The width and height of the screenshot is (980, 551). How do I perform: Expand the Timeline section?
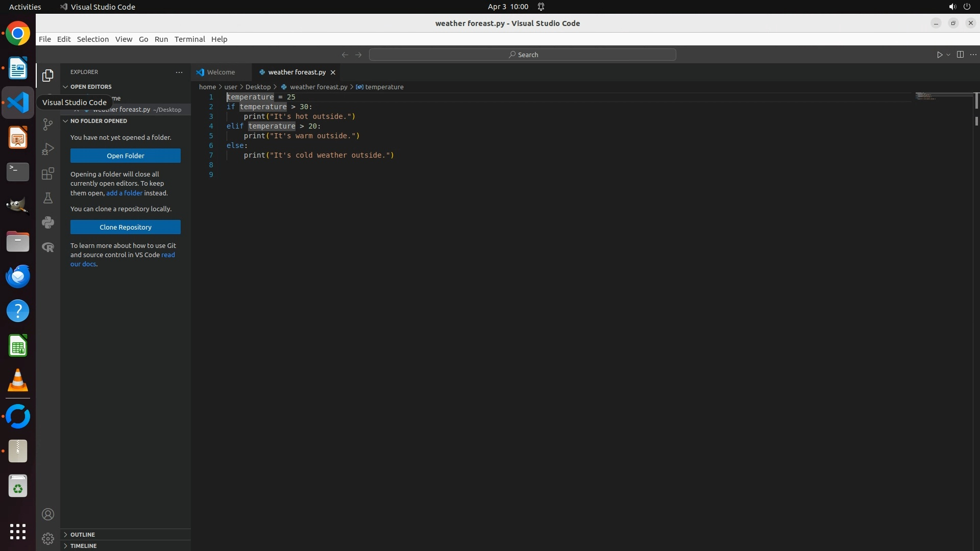(83, 546)
